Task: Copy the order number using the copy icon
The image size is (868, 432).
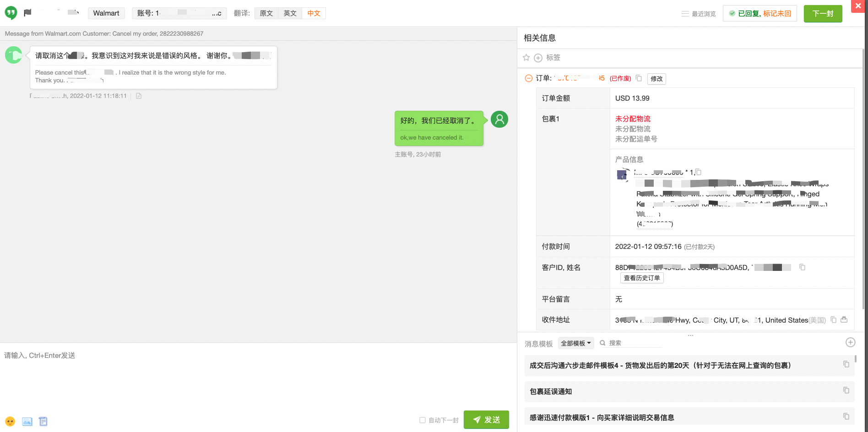Action: tap(639, 78)
